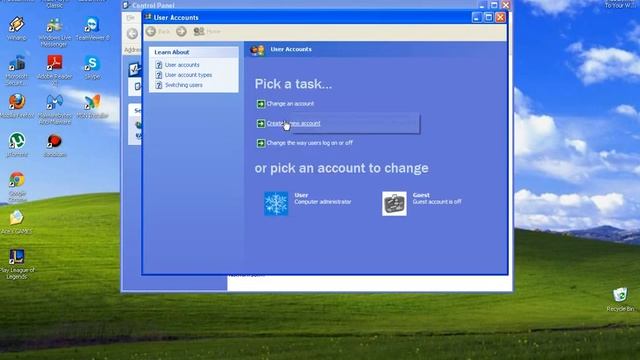Image resolution: width=640 pixels, height=360 pixels.
Task: Open 'Switching users' help topic
Action: click(184, 85)
